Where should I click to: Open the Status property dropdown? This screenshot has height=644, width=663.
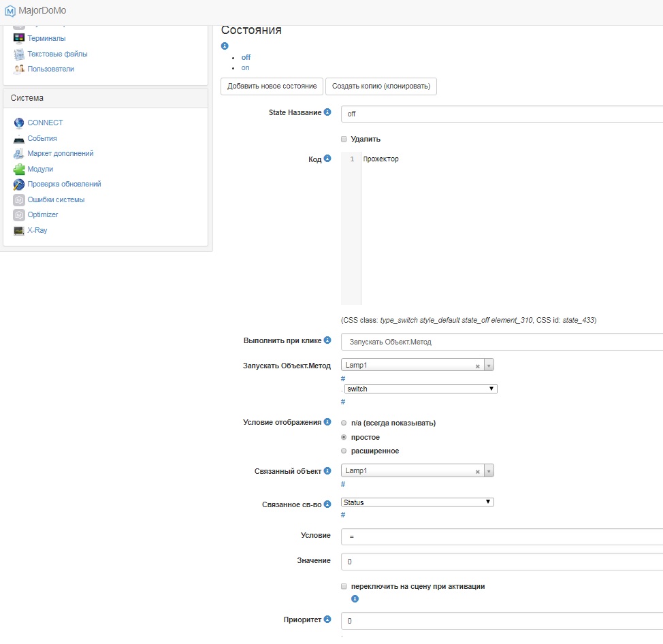click(418, 502)
